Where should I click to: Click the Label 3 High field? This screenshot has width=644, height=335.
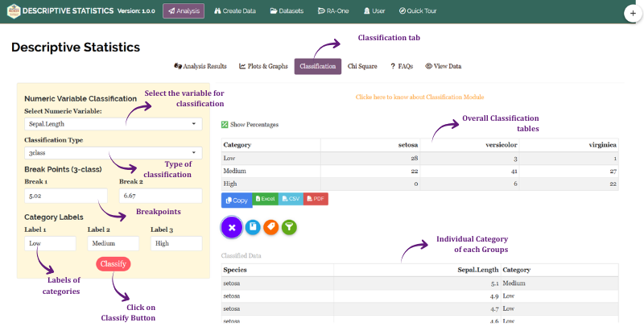point(176,243)
